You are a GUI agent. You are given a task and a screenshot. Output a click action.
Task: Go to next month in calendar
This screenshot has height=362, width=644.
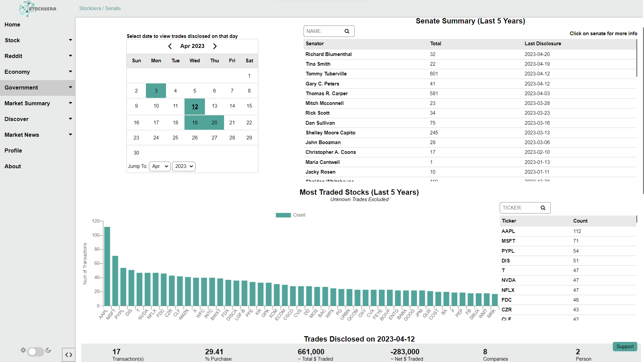pyautogui.click(x=215, y=46)
